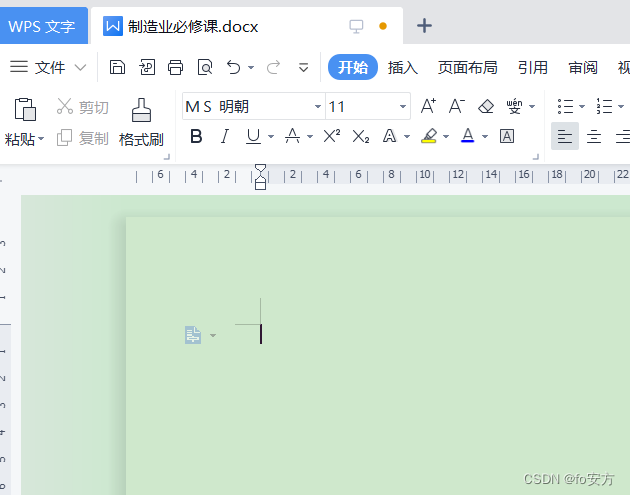Expand the 粘贴 paste dropdown arrow
The width and height of the screenshot is (630, 495).
tap(41, 139)
